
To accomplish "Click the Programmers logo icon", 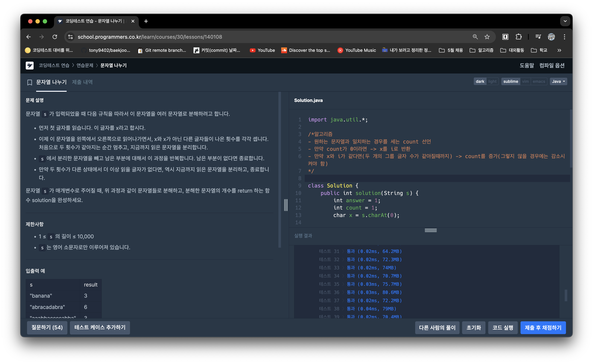I will pyautogui.click(x=30, y=65).
